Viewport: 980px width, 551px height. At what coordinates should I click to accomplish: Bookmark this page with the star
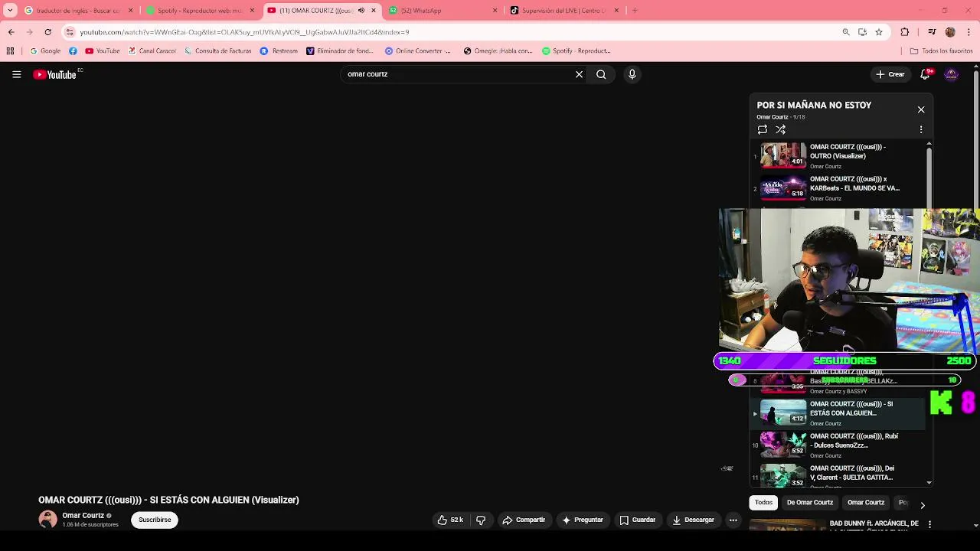click(879, 32)
